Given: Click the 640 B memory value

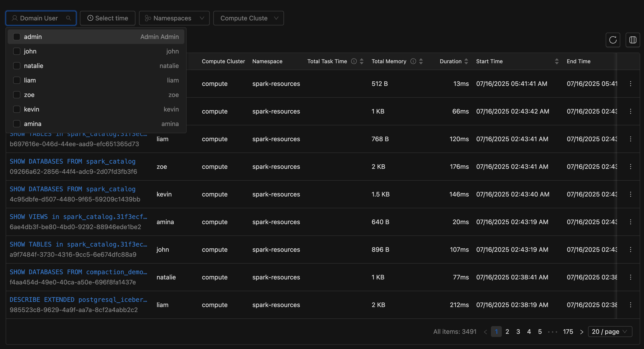Looking at the screenshot, I should [380, 222].
